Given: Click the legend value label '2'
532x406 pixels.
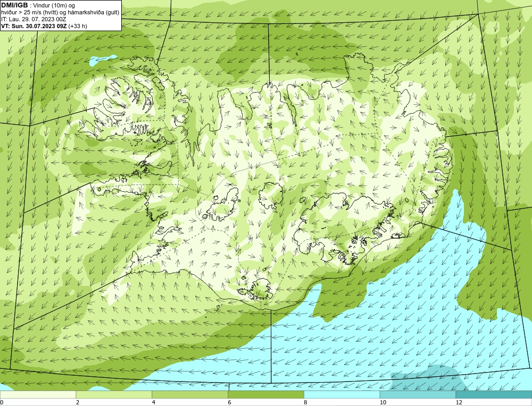Looking at the screenshot, I should (78, 403).
